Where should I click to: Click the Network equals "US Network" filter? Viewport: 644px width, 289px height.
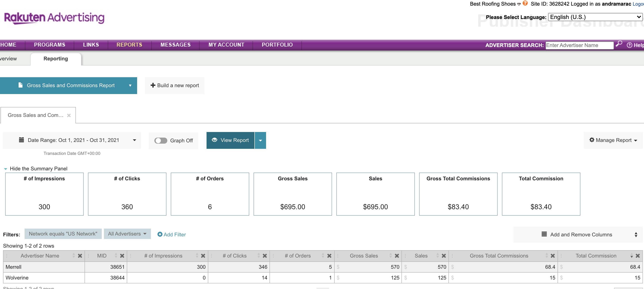point(63,234)
